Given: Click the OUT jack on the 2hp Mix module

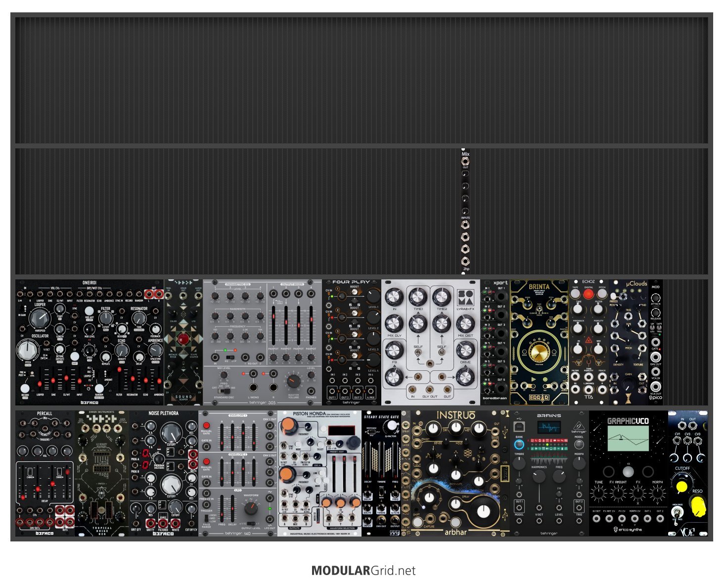Looking at the screenshot, I should pyautogui.click(x=465, y=161).
